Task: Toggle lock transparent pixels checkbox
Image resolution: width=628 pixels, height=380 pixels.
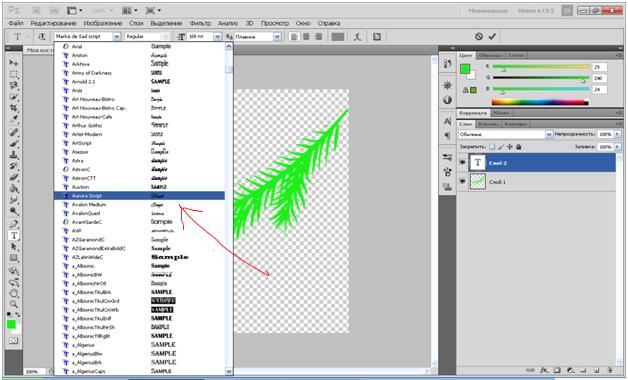Action: (492, 147)
